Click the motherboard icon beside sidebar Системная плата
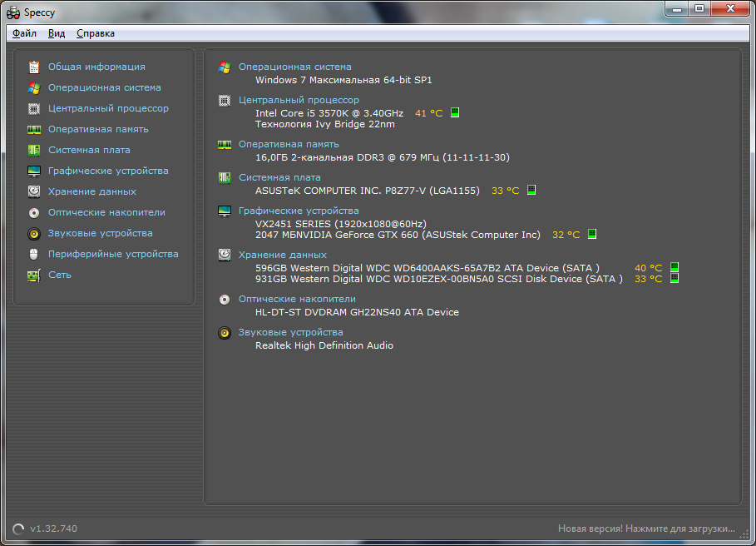The width and height of the screenshot is (756, 546). click(34, 150)
